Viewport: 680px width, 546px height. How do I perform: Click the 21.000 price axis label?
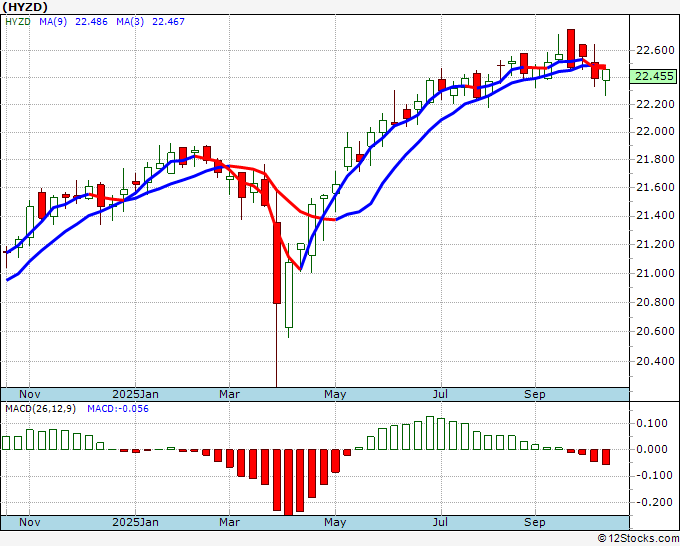pyautogui.click(x=655, y=273)
